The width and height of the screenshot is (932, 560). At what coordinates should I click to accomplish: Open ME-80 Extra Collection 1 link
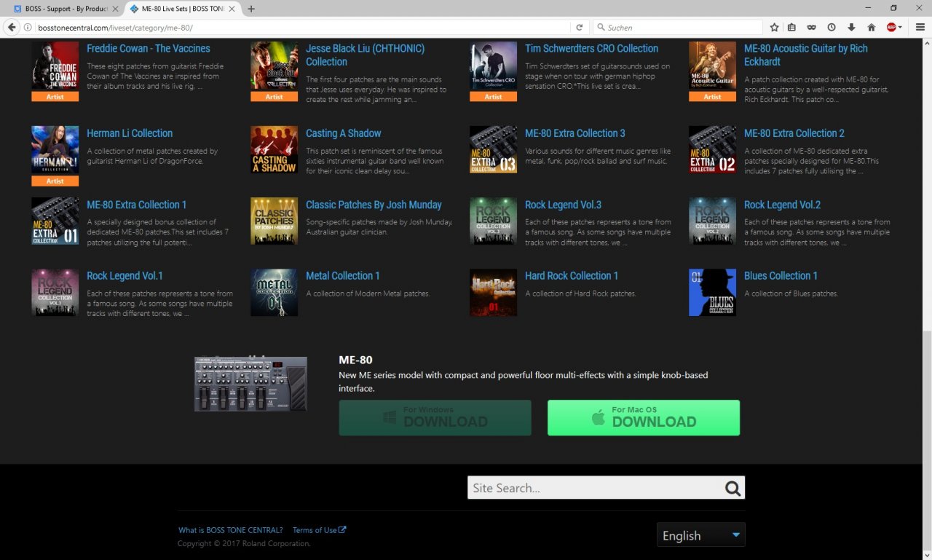[x=137, y=205]
